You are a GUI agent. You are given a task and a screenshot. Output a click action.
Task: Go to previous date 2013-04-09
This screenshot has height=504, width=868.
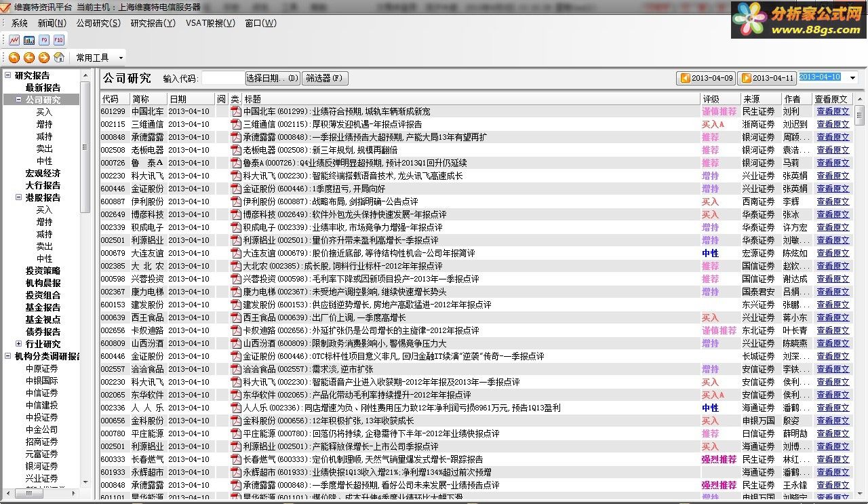[707, 78]
